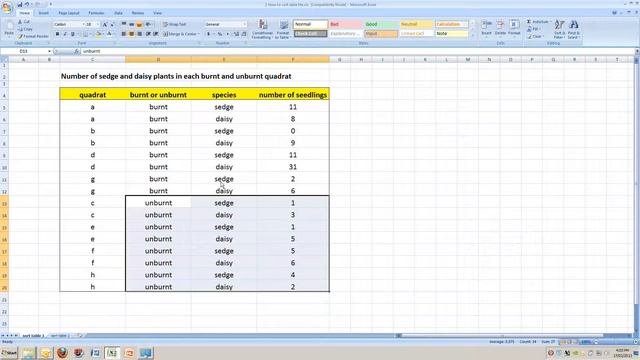The width and height of the screenshot is (640, 360).
Task: Toggle Bottom Align, highlighted
Action: 139,24
